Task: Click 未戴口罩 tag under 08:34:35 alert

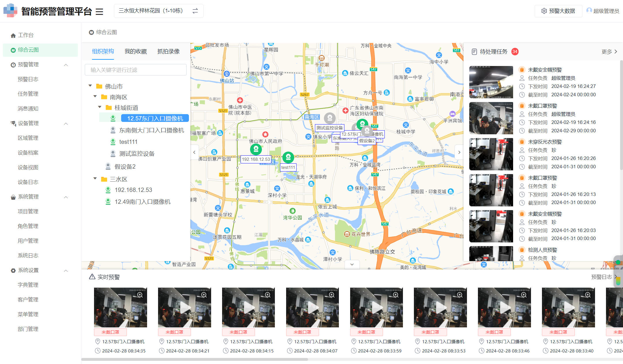Action: 110,332
